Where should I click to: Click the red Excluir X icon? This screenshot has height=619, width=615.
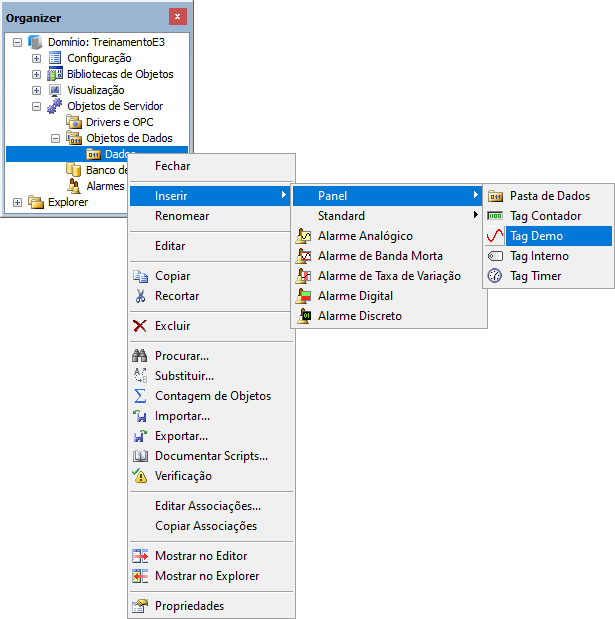140,326
